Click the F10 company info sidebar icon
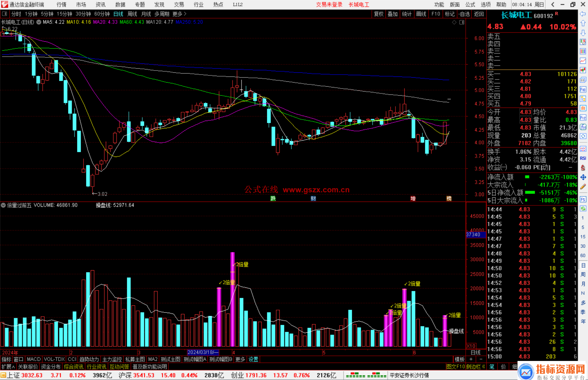This screenshot has height=380, width=588. (x=583, y=89)
